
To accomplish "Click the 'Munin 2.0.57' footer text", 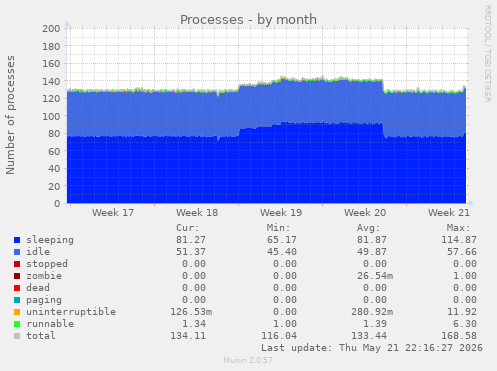I will (248, 360).
